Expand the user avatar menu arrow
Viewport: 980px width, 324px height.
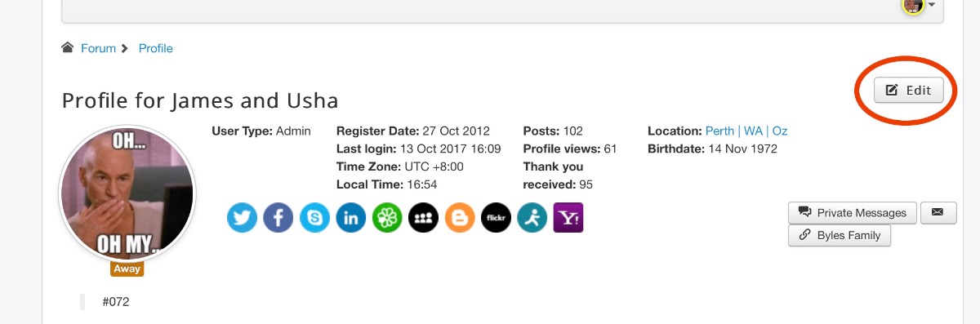(932, 5)
